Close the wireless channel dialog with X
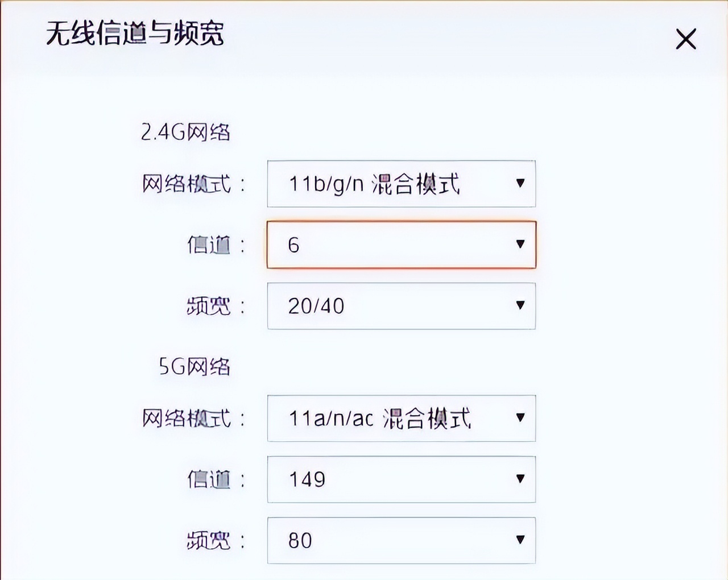The image size is (728, 580). [x=686, y=40]
